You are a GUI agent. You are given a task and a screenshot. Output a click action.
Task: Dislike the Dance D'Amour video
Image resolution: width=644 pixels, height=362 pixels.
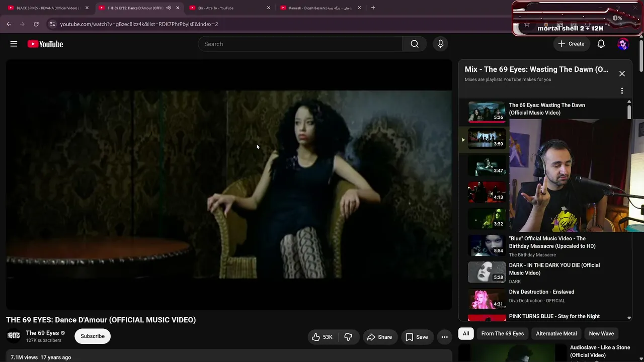pyautogui.click(x=348, y=337)
